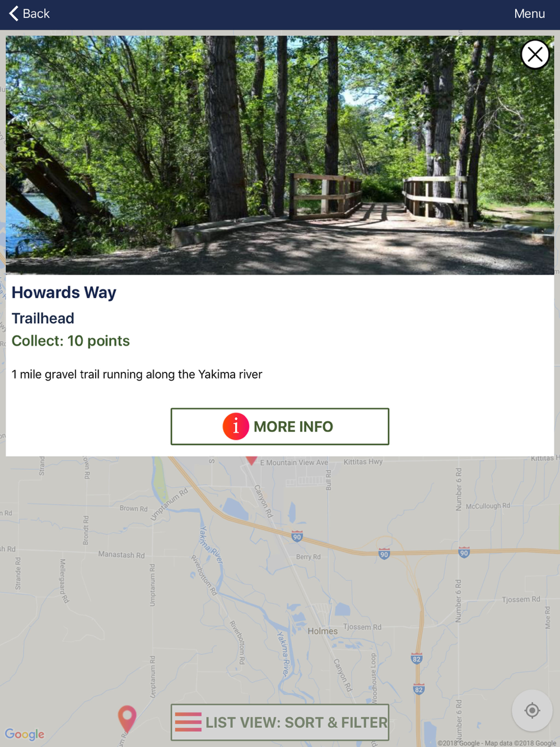Screen dimensions: 560x747
Task: Close the Howards Way info card
Action: pos(535,54)
